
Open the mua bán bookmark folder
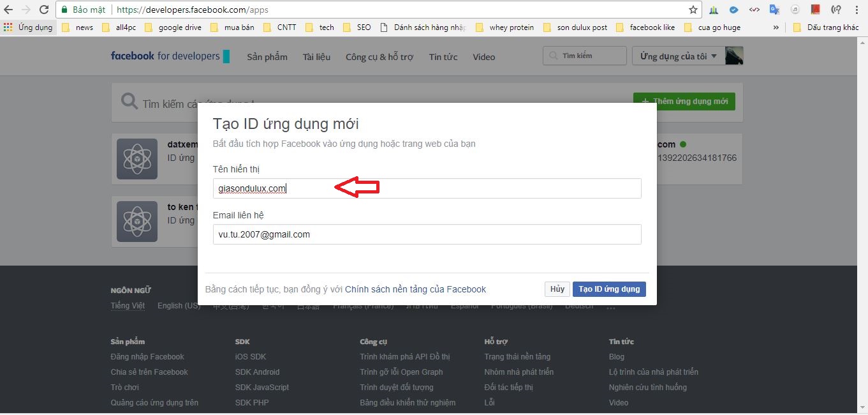[232, 27]
